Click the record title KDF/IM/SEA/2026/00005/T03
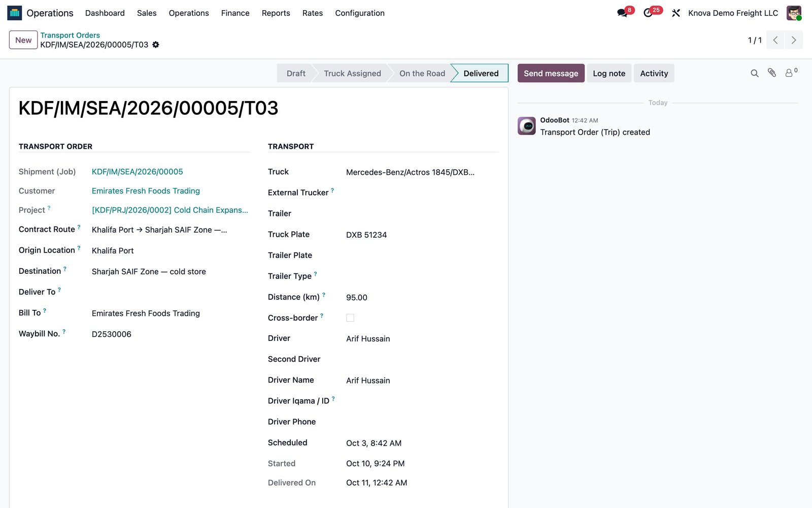The image size is (812, 508). (148, 108)
